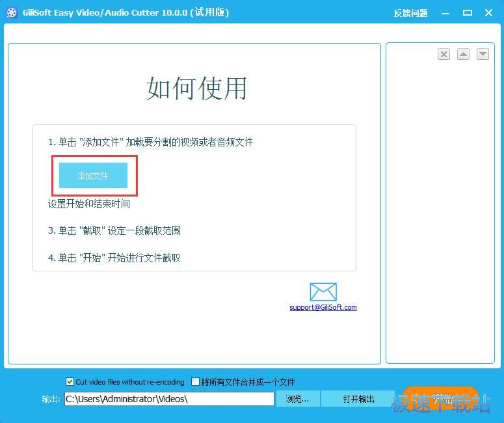Enable the 將所有文件合并成一个文件 checkbox

click(x=195, y=382)
